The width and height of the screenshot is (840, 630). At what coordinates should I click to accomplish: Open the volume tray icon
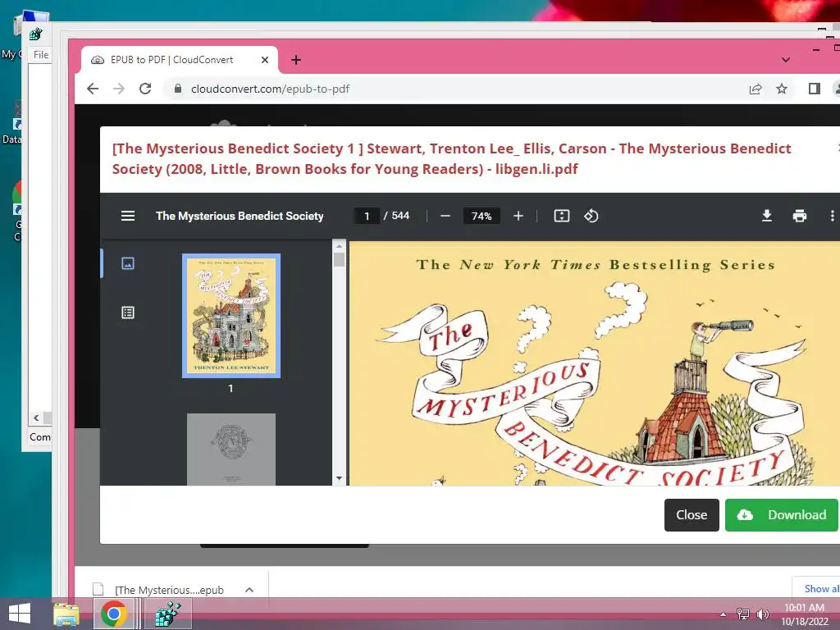[762, 614]
